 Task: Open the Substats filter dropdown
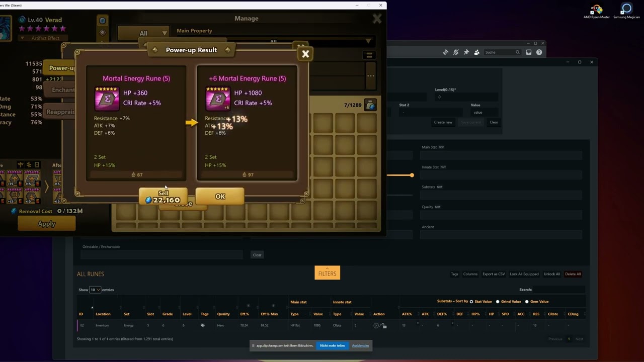pyautogui.click(x=501, y=195)
